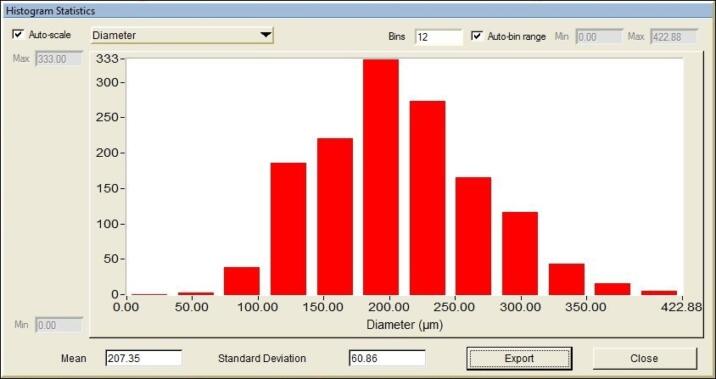The image size is (716, 379).
Task: Click the short histogram bar left of 100.00
Action: [242, 281]
